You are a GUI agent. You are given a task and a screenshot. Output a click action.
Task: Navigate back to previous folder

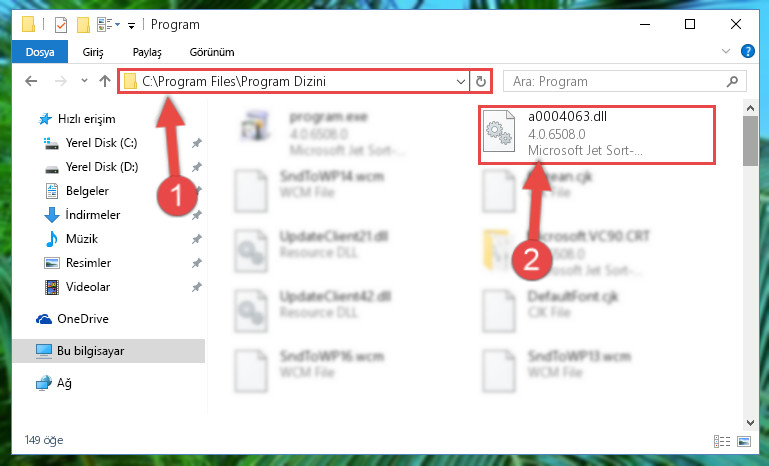click(31, 81)
